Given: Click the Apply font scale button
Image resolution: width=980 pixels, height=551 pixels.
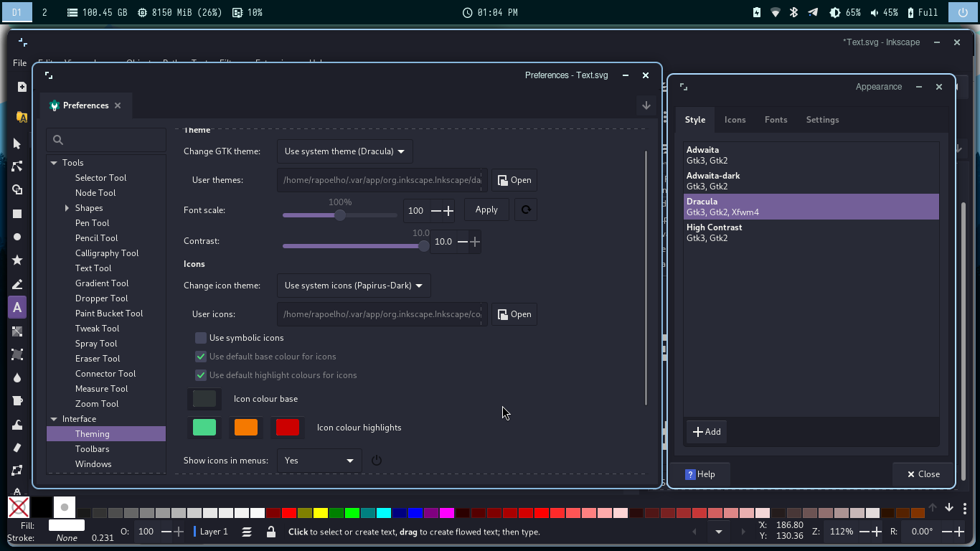Looking at the screenshot, I should click(x=486, y=209).
